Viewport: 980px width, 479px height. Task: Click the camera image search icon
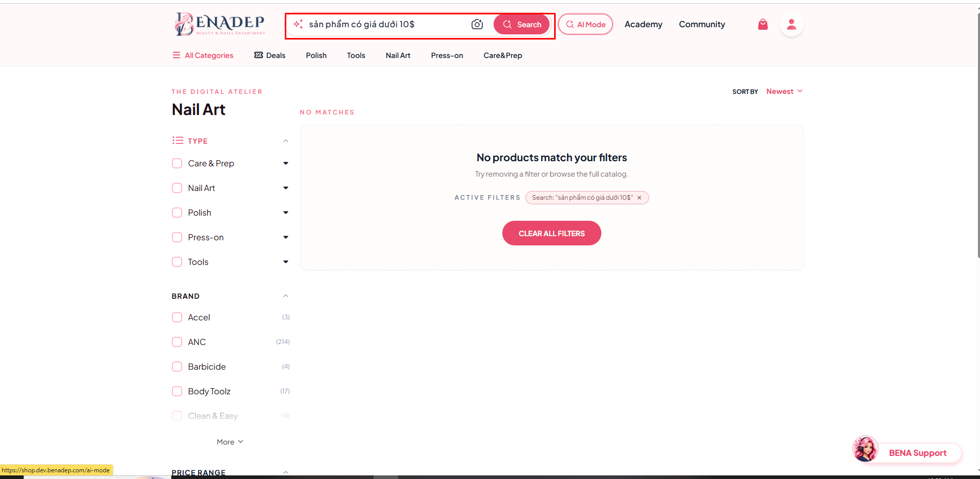click(x=477, y=24)
